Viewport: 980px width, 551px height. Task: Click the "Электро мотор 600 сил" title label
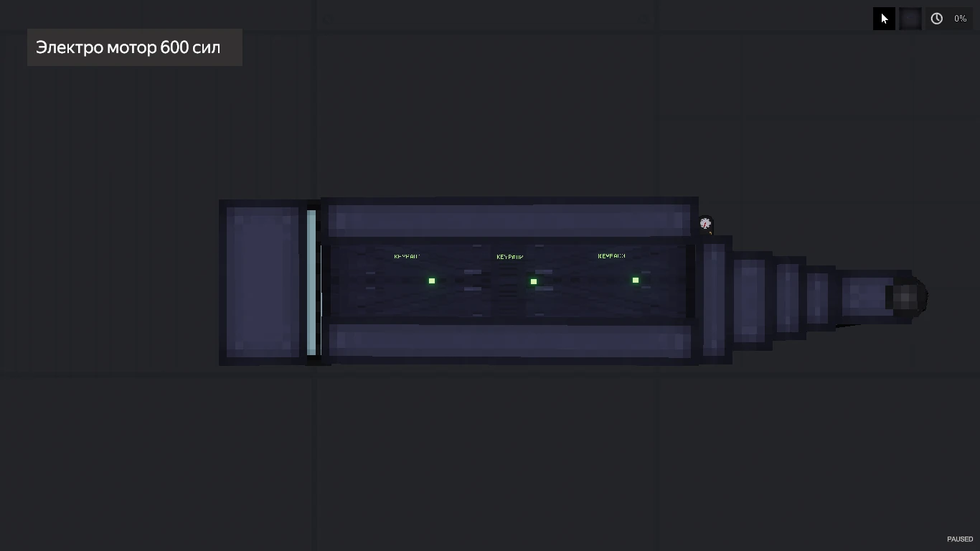128,47
